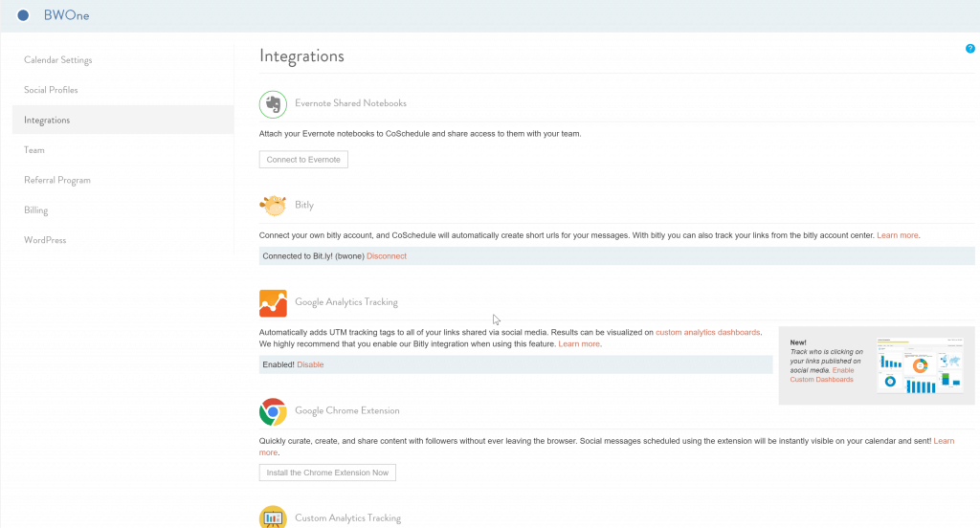Follow the custom analytics dashboards link
The width and height of the screenshot is (980, 528).
pos(707,333)
